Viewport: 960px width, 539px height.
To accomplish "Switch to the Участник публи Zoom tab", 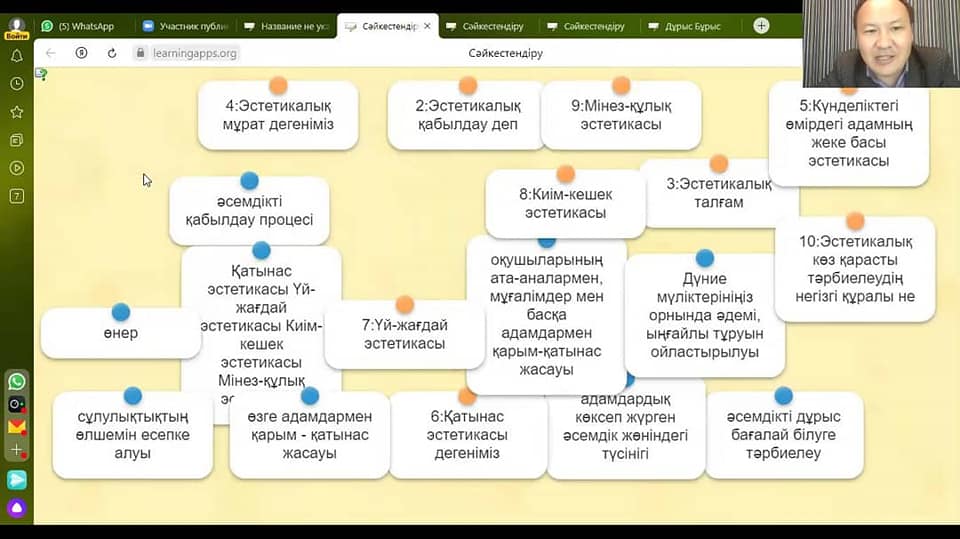I will pyautogui.click(x=184, y=26).
